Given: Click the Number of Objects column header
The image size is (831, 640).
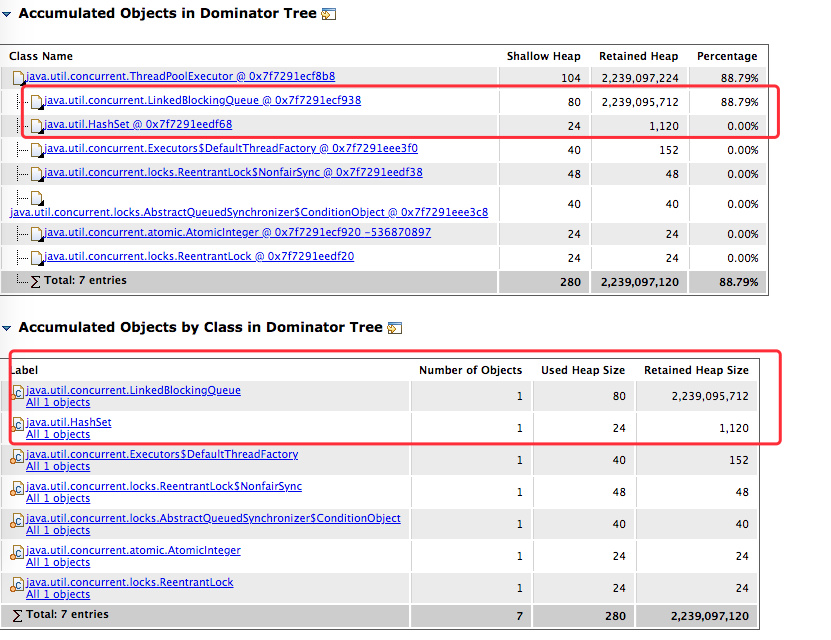Looking at the screenshot, I should [470, 370].
